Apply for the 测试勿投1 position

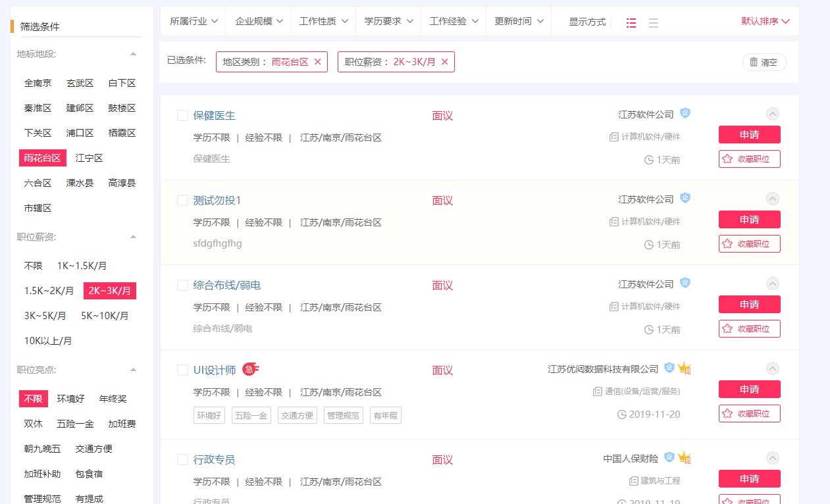pos(749,220)
